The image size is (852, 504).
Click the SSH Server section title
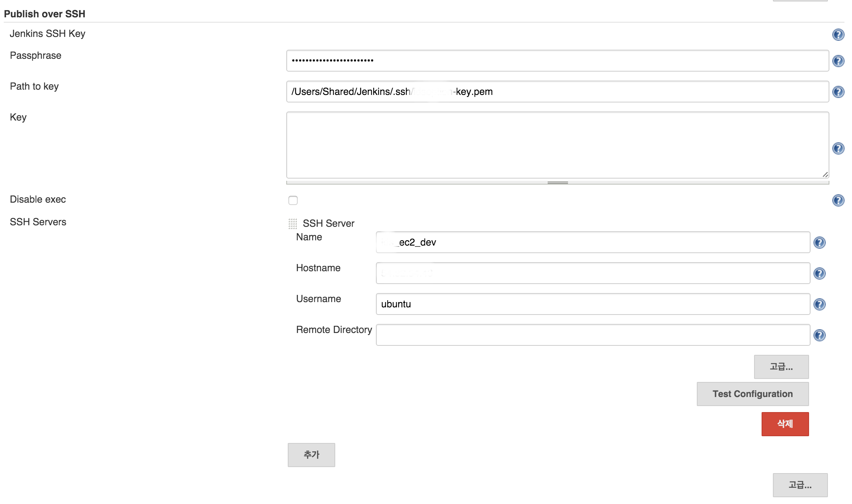328,223
